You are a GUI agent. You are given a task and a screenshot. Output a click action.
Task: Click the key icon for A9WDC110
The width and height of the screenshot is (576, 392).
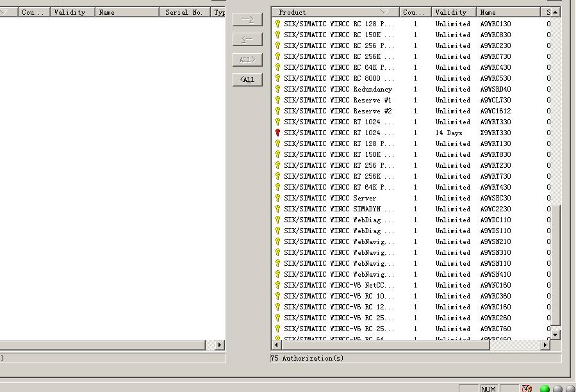[x=277, y=220]
